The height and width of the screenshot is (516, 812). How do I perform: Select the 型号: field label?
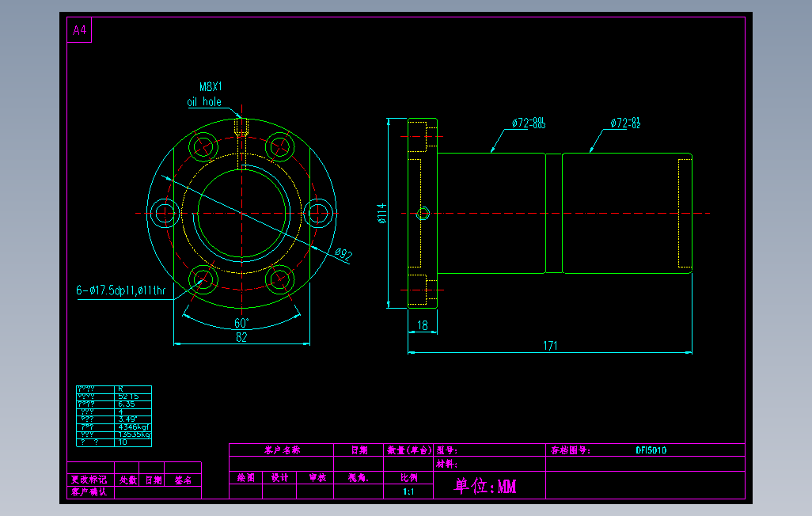[x=446, y=450]
